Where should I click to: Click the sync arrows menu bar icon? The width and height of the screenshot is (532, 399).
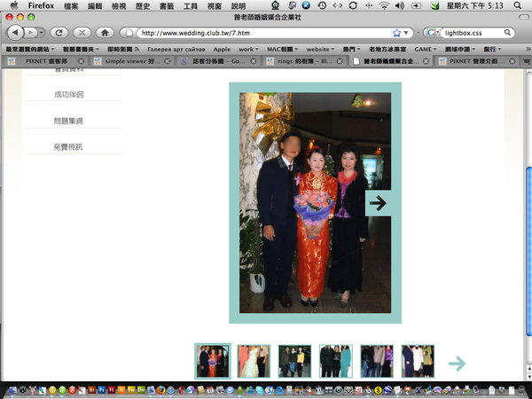click(x=353, y=5)
